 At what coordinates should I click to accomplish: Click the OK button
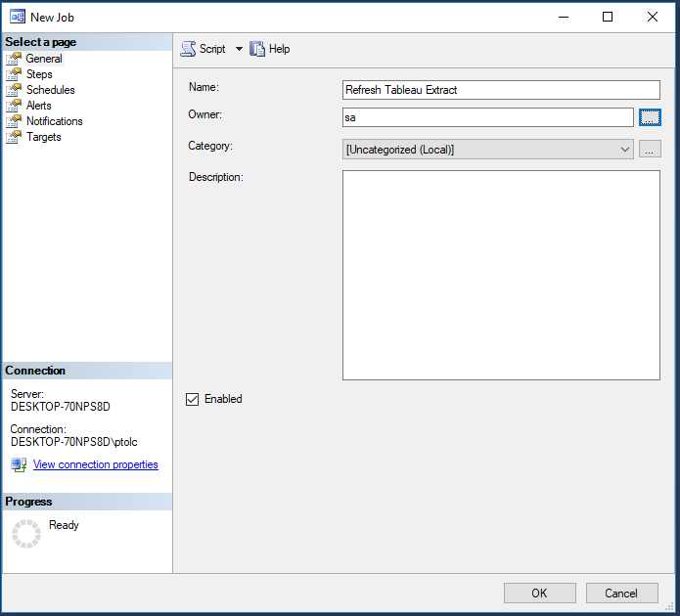click(x=539, y=594)
